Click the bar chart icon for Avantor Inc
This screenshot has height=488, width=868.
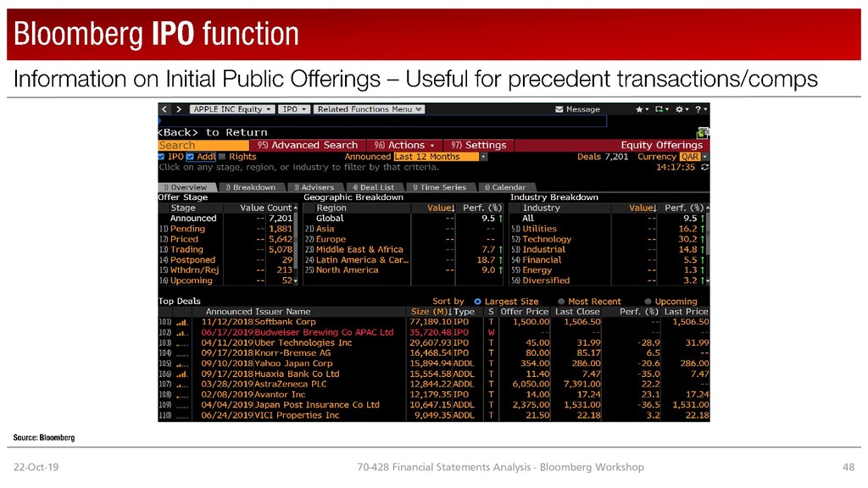pos(182,396)
